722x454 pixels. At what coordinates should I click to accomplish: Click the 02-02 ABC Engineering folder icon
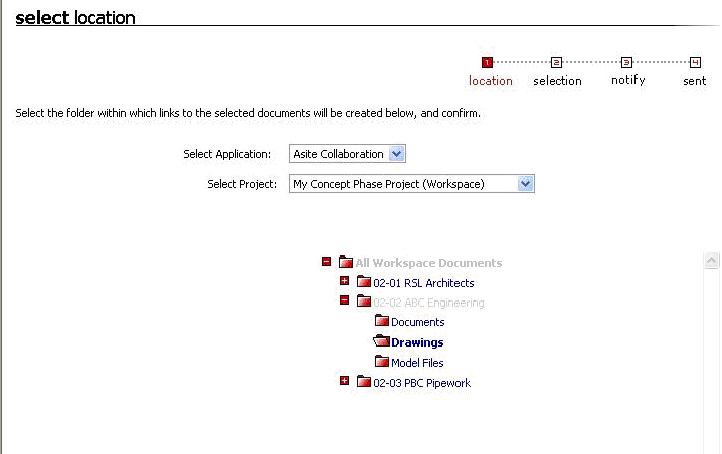tap(363, 301)
